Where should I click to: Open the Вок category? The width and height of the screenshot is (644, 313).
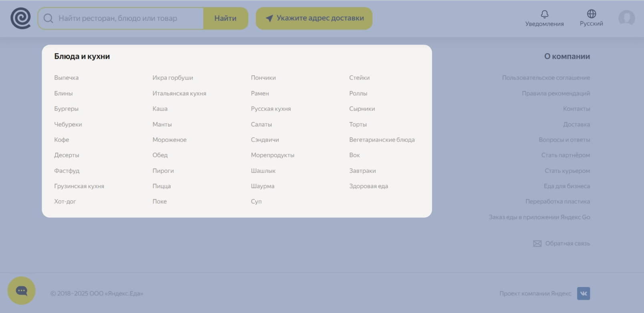(354, 155)
